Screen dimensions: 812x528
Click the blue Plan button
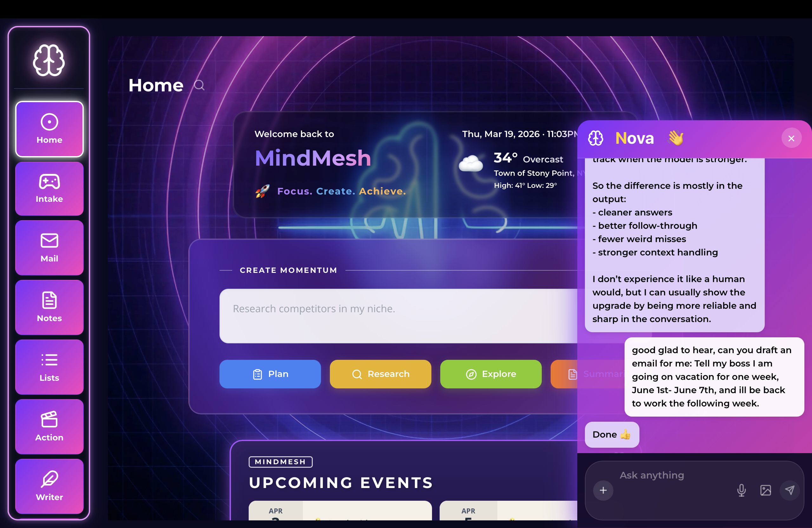point(270,374)
